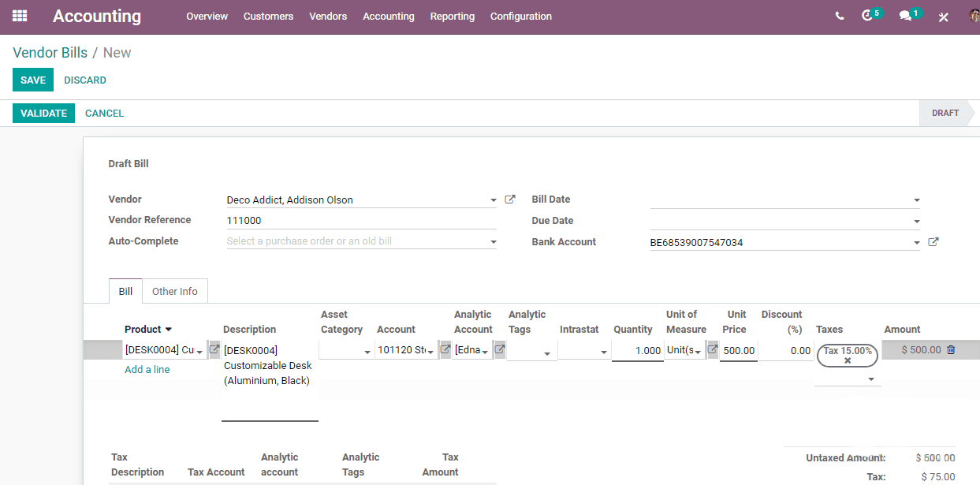The height and width of the screenshot is (485, 980).
Task: Open the activities clock icon
Action: point(868,16)
